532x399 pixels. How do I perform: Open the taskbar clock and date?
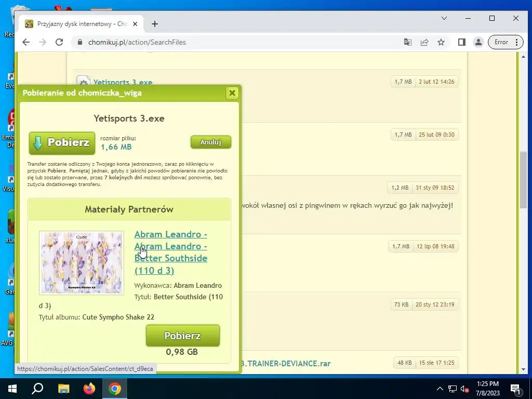pyautogui.click(x=487, y=389)
